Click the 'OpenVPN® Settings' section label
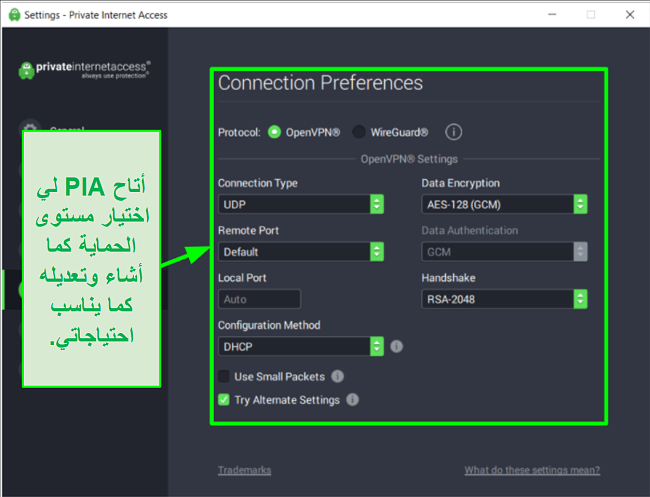650x497 pixels. pyautogui.click(x=409, y=159)
